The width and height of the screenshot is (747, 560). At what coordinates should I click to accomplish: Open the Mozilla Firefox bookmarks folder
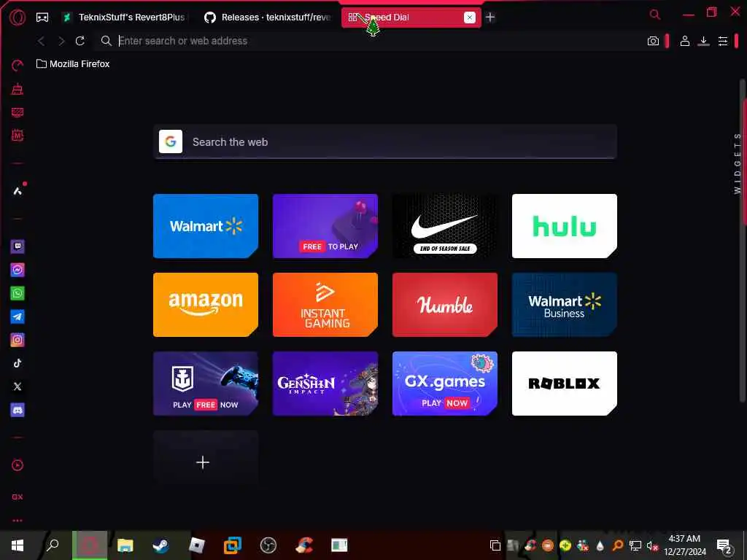click(x=73, y=64)
